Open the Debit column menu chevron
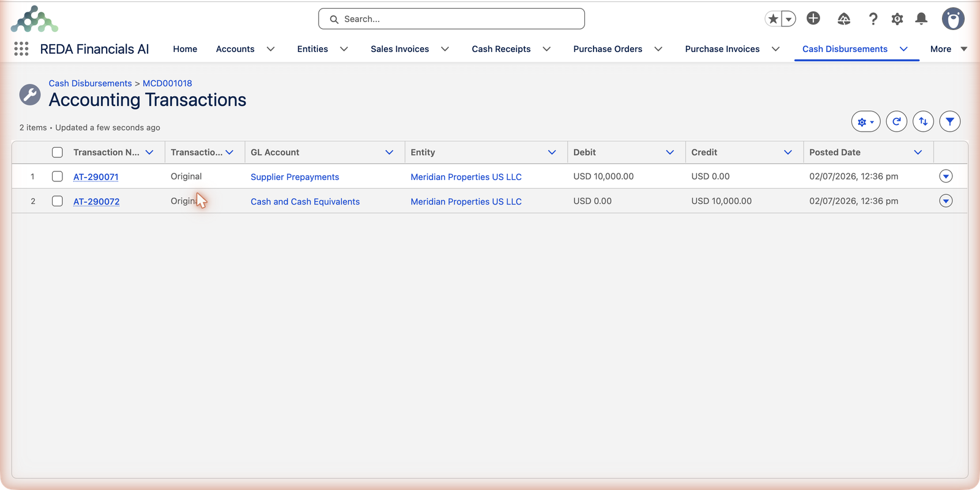 point(670,153)
